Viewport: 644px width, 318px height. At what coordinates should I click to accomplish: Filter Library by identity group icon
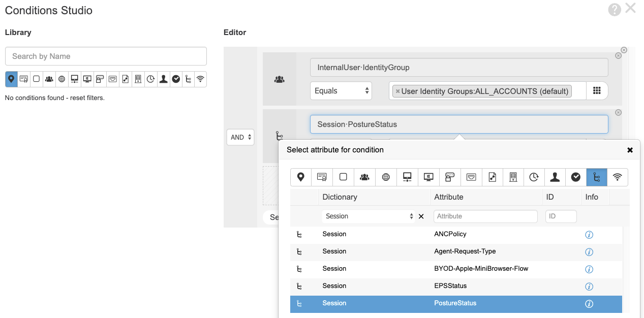point(49,79)
